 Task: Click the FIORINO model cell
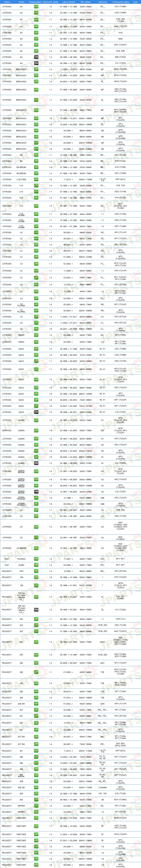pyautogui.click(x=21, y=559)
